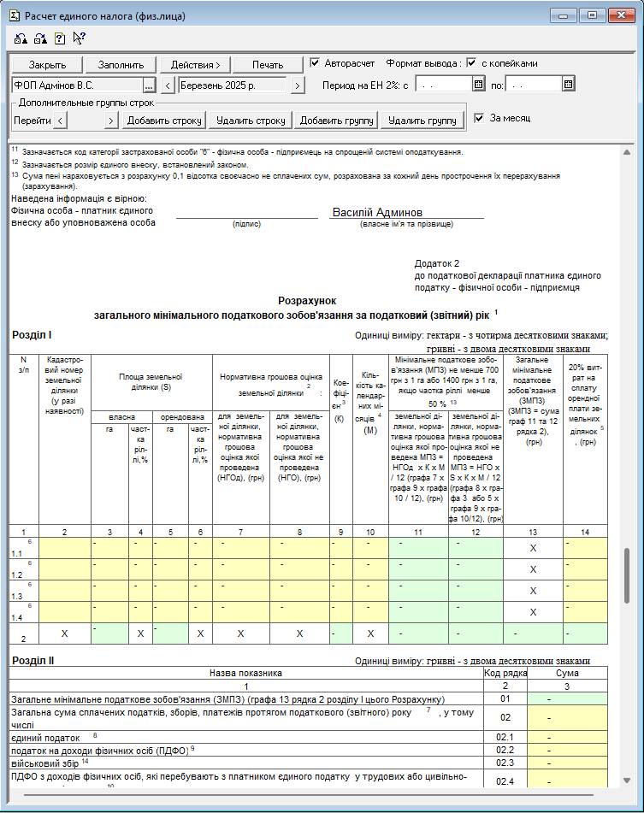Click the vertical scrollbar up arrow
Screen dimensions: 644x813
pos(626,152)
